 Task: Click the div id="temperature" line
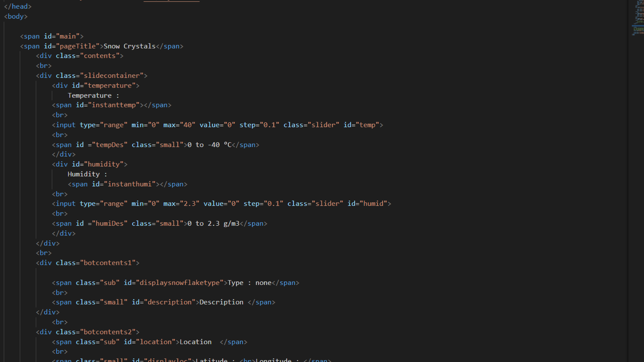(96, 86)
